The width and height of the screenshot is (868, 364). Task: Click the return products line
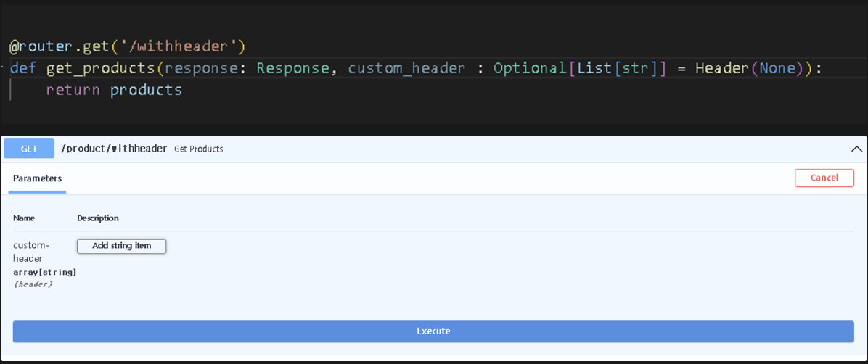click(x=113, y=90)
